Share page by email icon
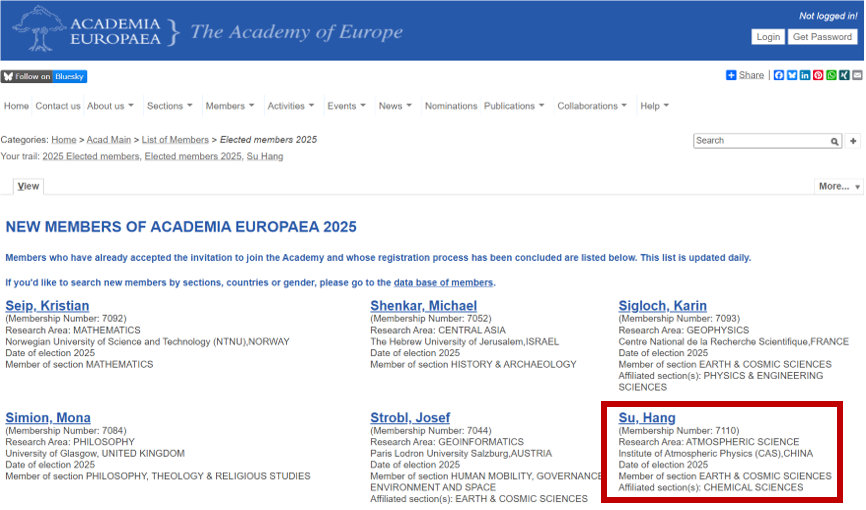 [x=855, y=76]
